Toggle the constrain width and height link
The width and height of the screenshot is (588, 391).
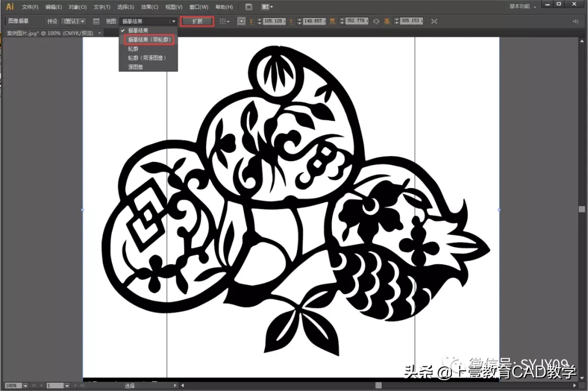click(376, 21)
